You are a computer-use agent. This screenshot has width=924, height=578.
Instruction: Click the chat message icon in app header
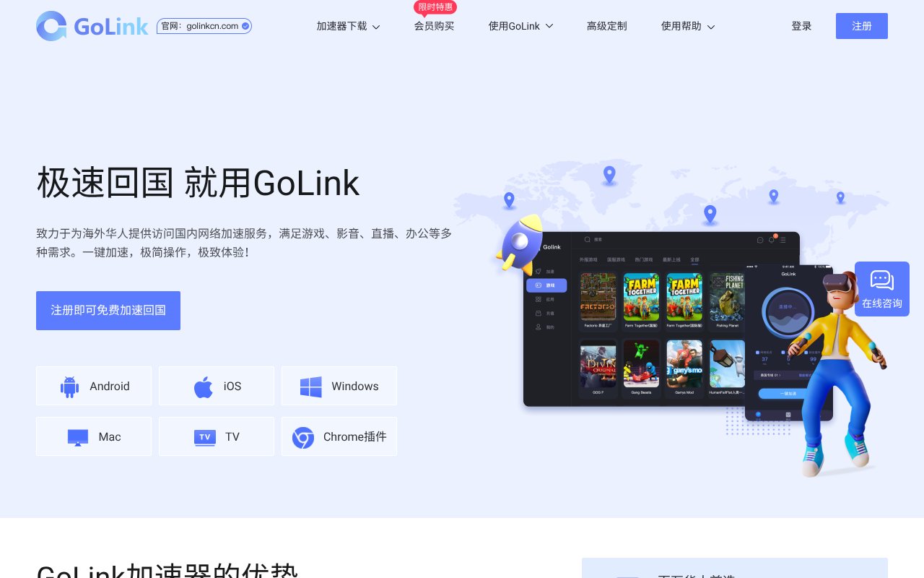[760, 240]
